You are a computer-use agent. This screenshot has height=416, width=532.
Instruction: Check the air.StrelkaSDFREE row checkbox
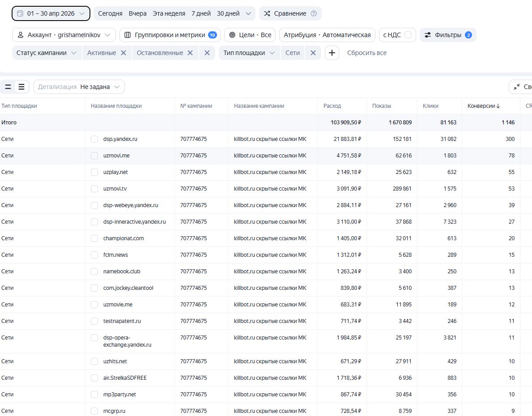click(94, 378)
